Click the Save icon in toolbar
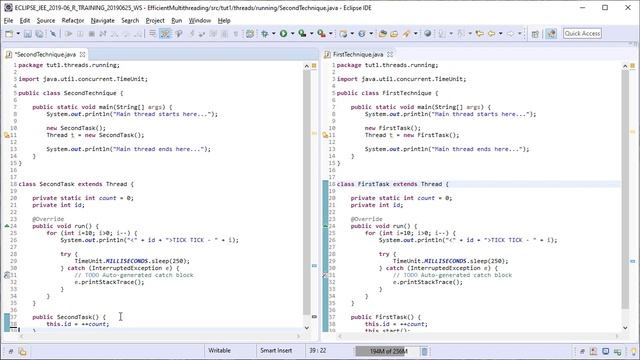The width and height of the screenshot is (640, 360). (x=28, y=34)
